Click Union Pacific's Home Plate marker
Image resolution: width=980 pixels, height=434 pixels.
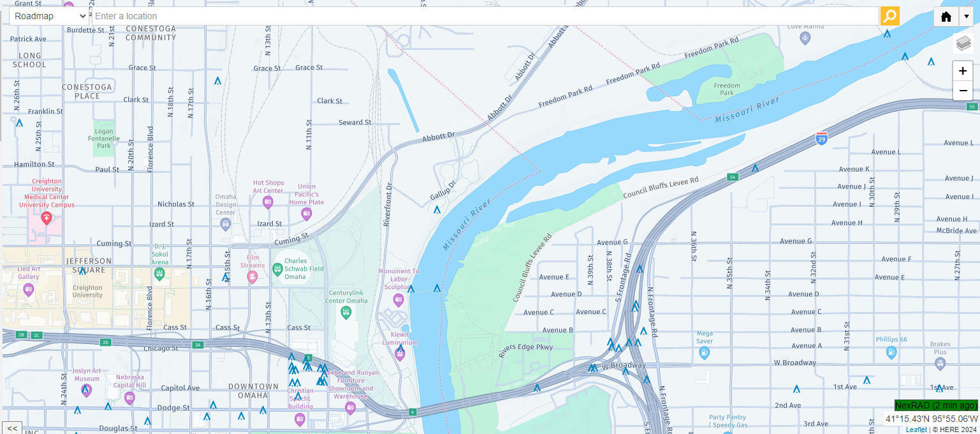point(307,214)
